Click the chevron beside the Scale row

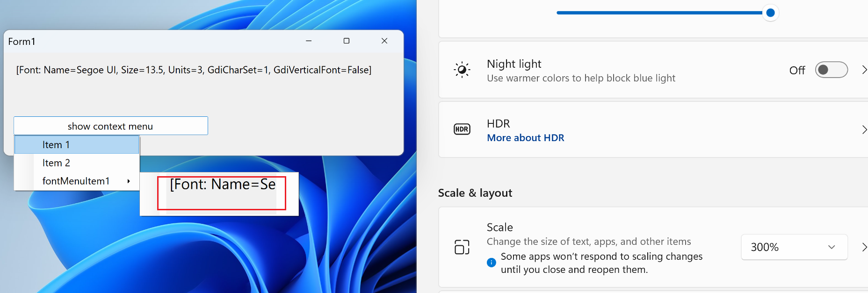(x=864, y=248)
